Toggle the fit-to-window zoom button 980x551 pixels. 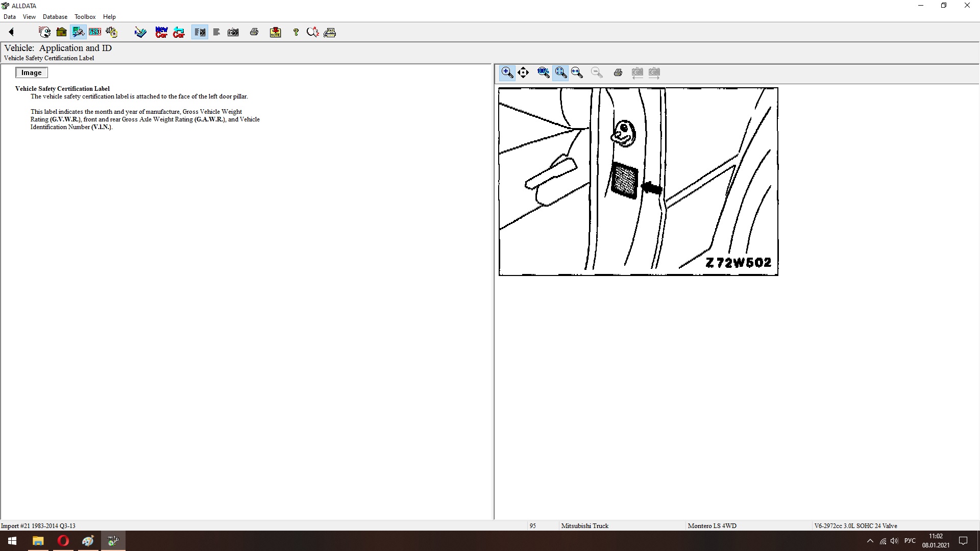click(x=560, y=72)
